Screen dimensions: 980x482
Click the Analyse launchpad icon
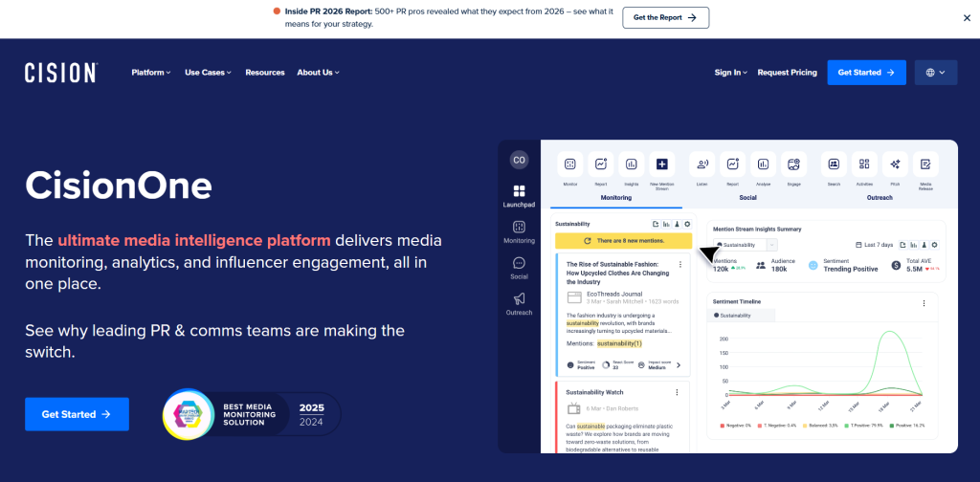pos(763,164)
